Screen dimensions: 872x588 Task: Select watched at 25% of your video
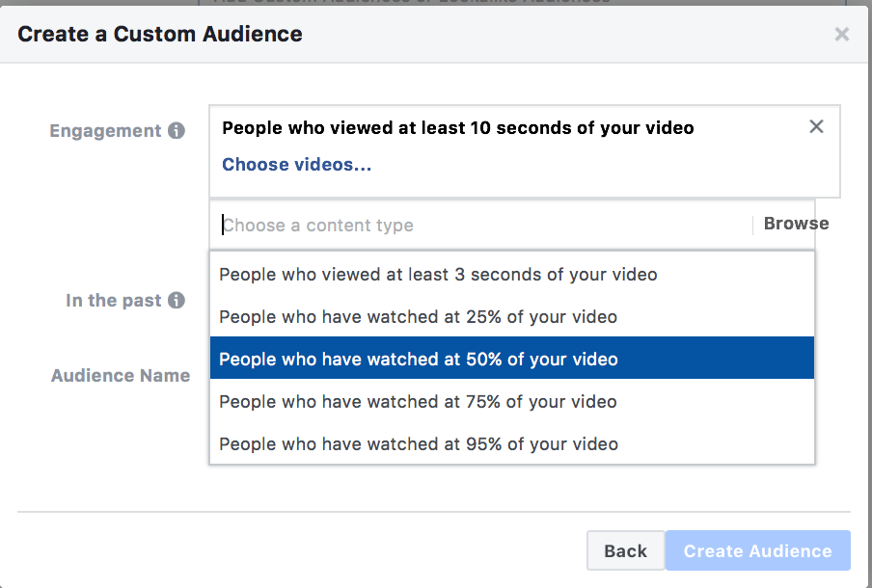click(512, 317)
